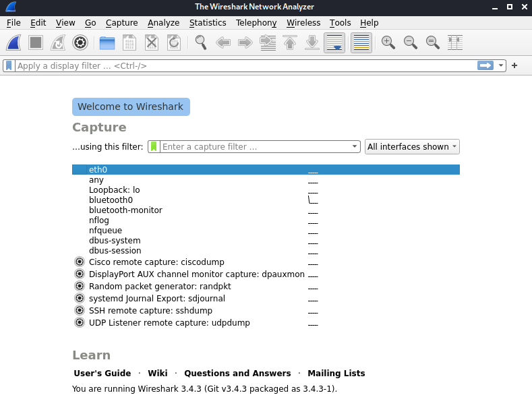Viewport: 532px width, 416px height.
Task: Open the Tools menu
Action: point(340,23)
